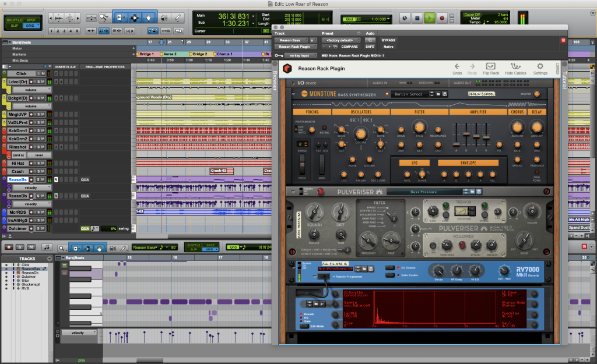597x364 pixels.
Task: Select the Grabber hand tool
Action: (149, 17)
